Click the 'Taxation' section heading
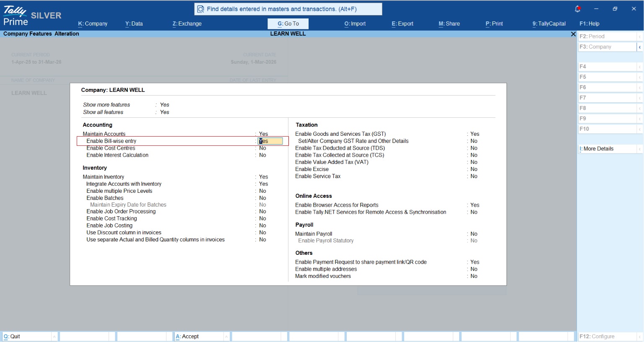The height and width of the screenshot is (342, 644). [306, 125]
